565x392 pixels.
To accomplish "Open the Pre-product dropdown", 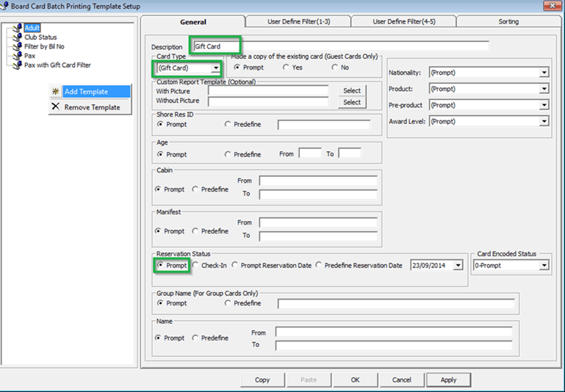I will point(544,105).
